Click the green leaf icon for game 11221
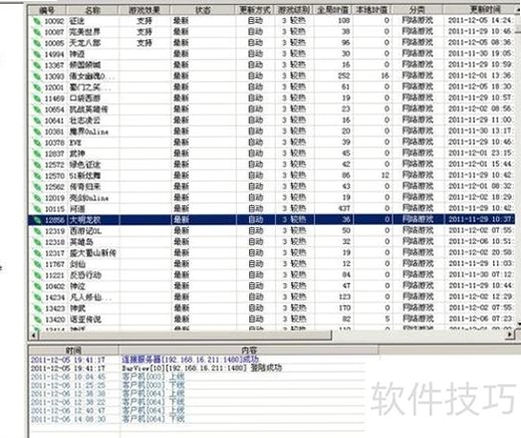Viewport: 521px width, 438px height. point(36,275)
